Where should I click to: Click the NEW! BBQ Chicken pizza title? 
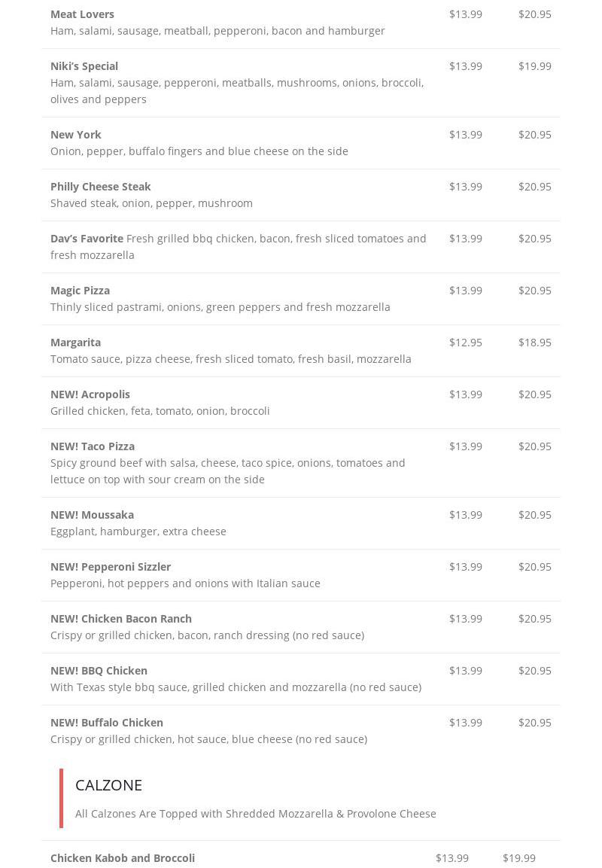click(99, 671)
